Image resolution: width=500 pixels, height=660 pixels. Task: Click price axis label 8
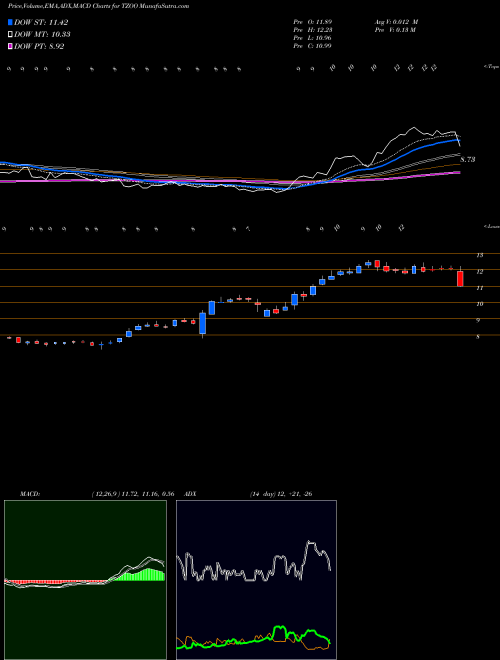coord(478,337)
